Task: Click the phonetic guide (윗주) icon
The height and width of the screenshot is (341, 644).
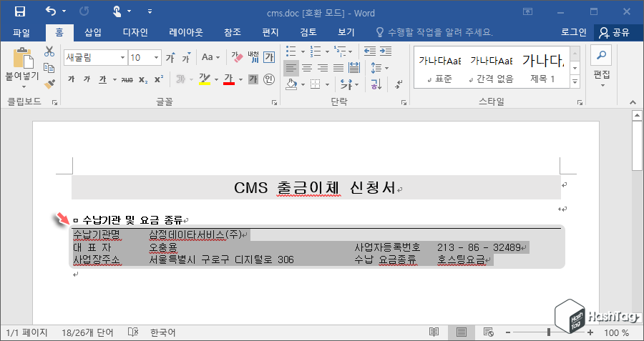Action: point(253,58)
